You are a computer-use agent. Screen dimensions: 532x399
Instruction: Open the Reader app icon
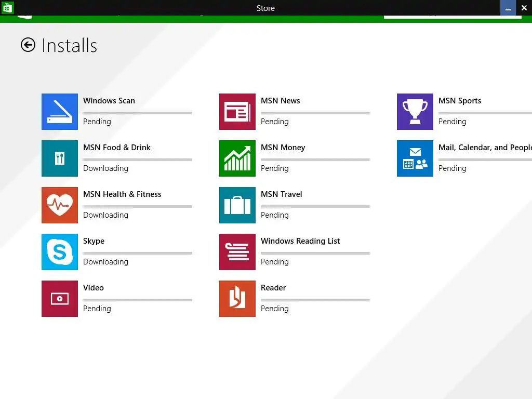click(237, 299)
